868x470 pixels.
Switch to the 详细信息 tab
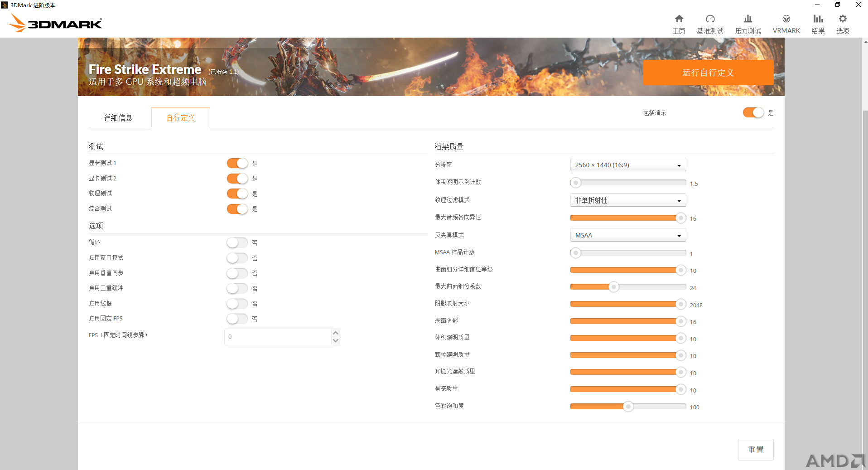pos(118,118)
